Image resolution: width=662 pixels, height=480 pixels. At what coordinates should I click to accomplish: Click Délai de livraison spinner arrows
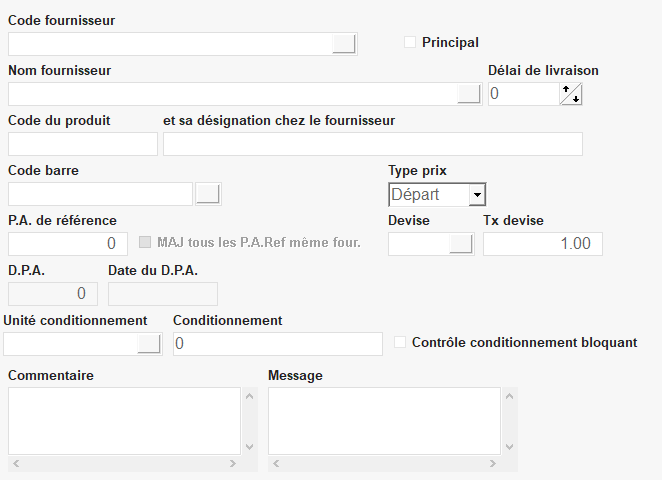[x=571, y=94]
